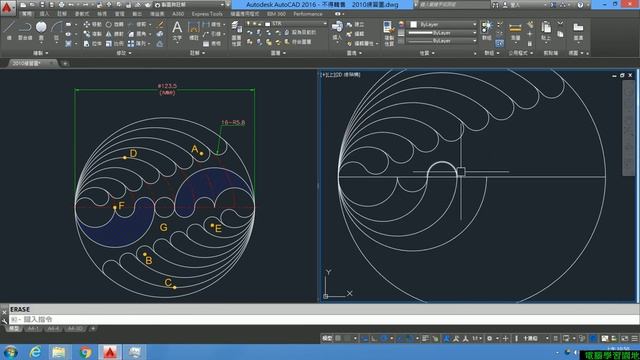
Task: Open Internet Explorer from the taskbar
Action: [x=36, y=352]
